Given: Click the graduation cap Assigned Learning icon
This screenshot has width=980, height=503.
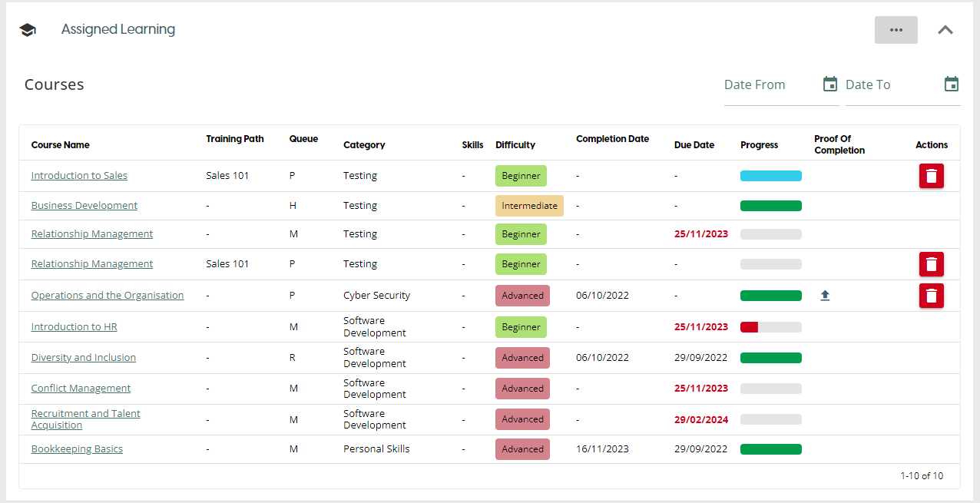Looking at the screenshot, I should pyautogui.click(x=28, y=30).
